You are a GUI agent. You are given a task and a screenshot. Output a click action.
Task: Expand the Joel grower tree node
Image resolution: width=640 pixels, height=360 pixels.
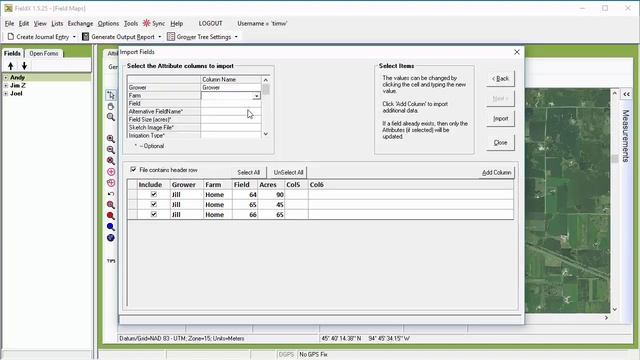coord(6,93)
